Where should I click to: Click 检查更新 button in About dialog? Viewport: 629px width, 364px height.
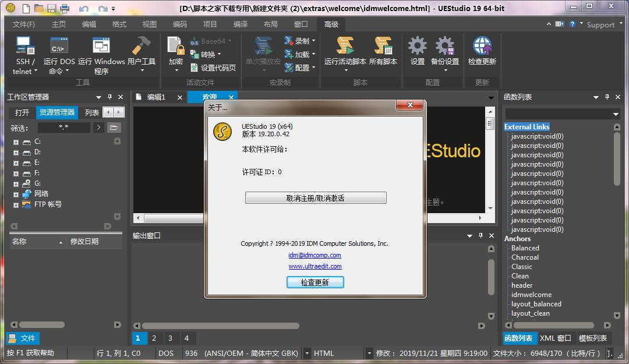(315, 282)
